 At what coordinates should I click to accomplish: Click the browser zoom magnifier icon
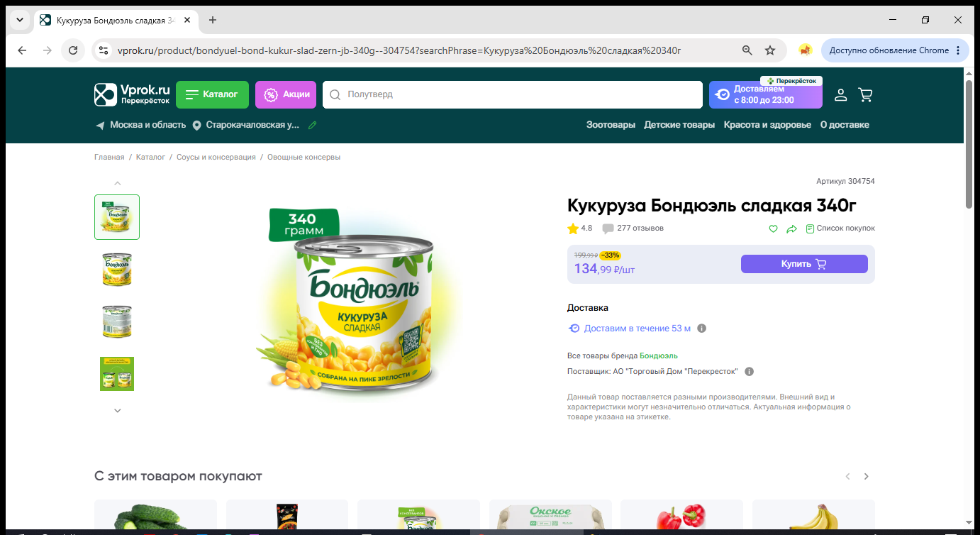[747, 50]
